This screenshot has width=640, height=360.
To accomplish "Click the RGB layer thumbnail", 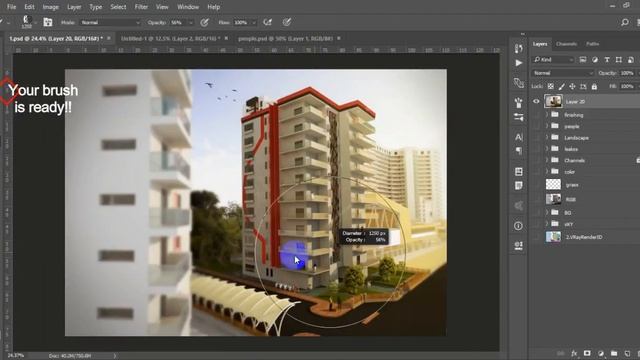I will [553, 199].
